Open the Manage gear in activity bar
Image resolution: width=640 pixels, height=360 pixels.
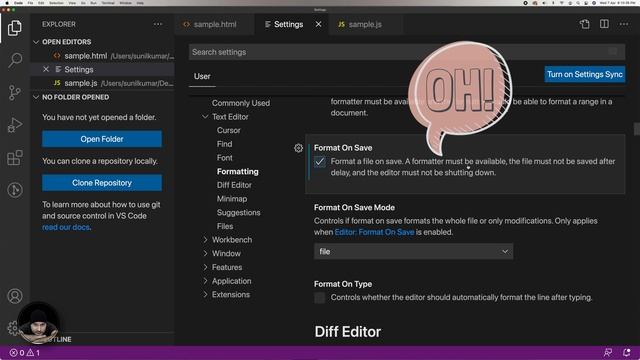[12, 328]
